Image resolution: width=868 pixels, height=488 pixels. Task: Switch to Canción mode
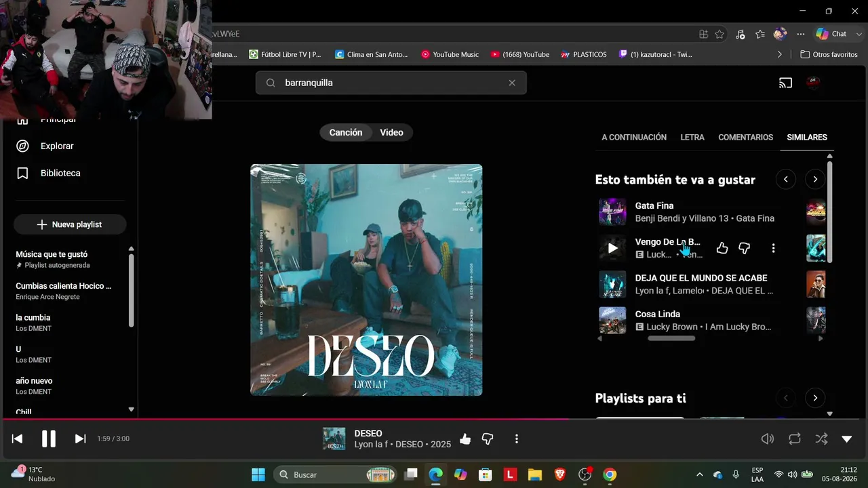click(x=346, y=132)
